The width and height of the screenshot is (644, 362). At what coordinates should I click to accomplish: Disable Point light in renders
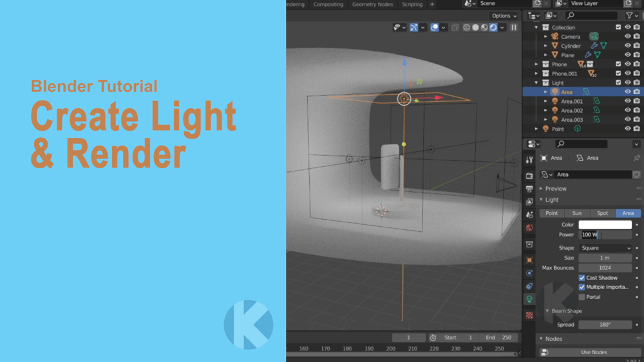637,129
